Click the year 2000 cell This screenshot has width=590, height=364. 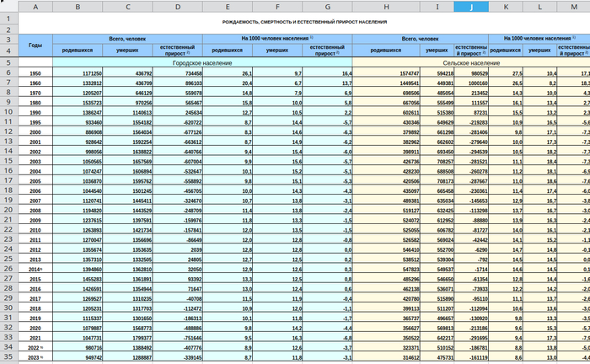(x=35, y=132)
